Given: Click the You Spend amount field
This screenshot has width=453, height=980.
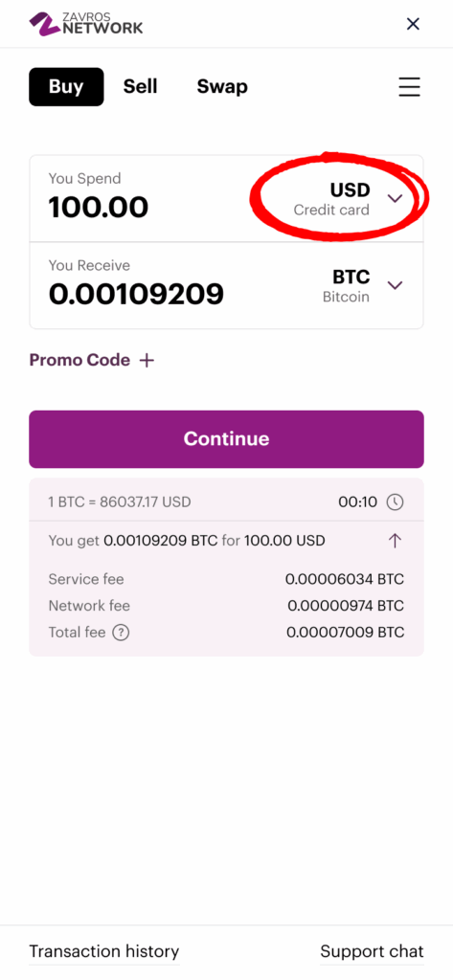Looking at the screenshot, I should 99,208.
